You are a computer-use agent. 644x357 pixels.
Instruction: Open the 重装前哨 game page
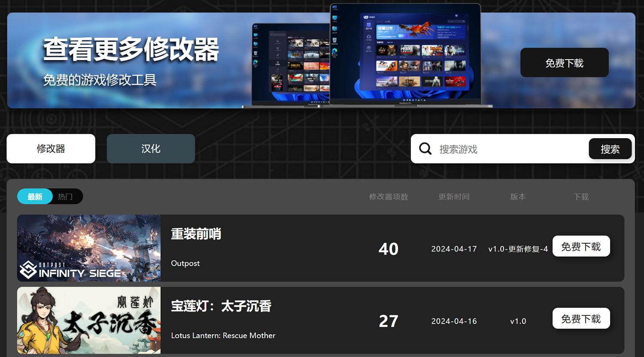[x=196, y=234]
